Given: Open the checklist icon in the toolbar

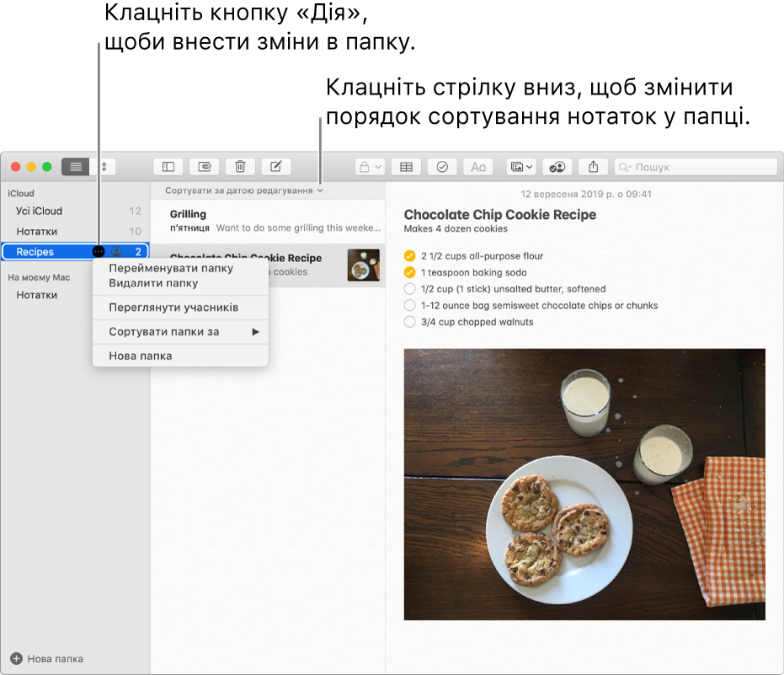Looking at the screenshot, I should point(442,166).
